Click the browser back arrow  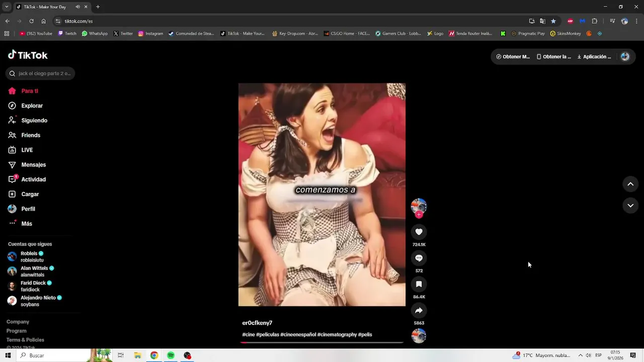(x=7, y=21)
